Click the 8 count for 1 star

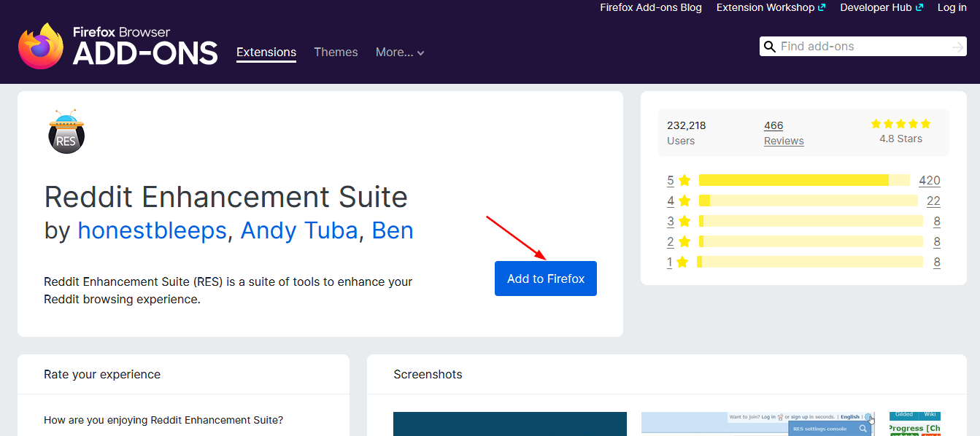tap(937, 262)
